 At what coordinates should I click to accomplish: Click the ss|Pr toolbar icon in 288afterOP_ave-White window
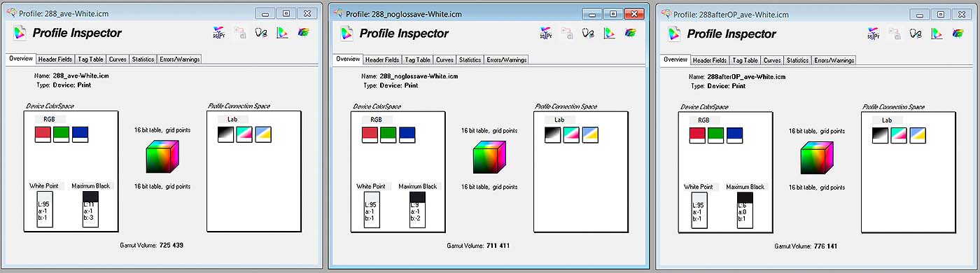coord(873,34)
